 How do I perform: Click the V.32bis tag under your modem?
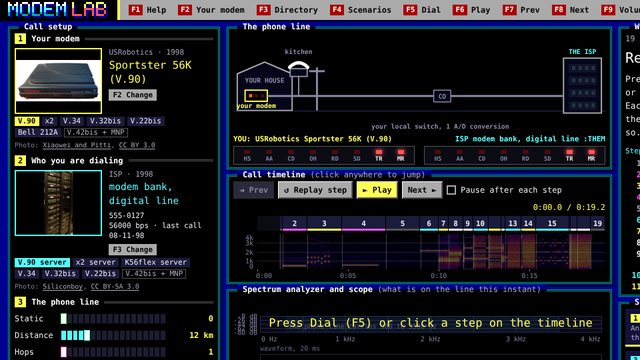(105, 121)
